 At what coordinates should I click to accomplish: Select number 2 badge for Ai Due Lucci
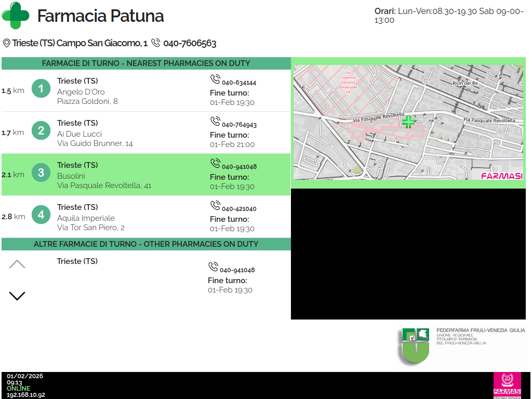[41, 130]
